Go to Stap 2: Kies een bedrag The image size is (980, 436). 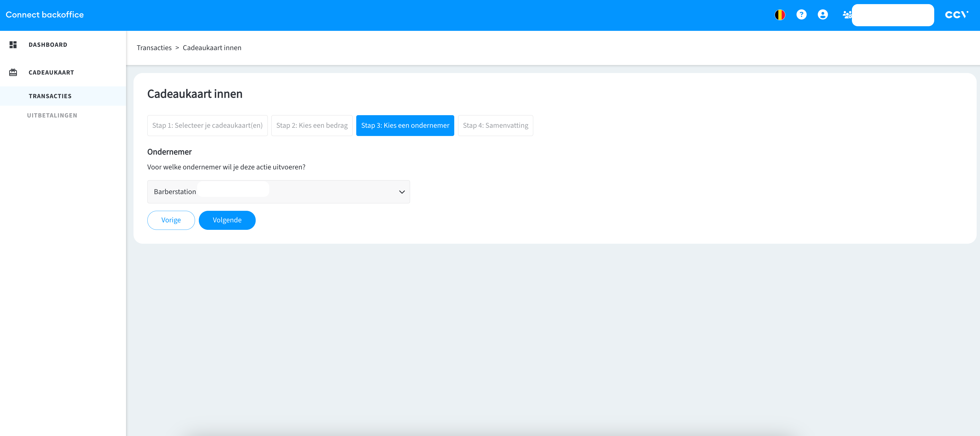pyautogui.click(x=311, y=125)
